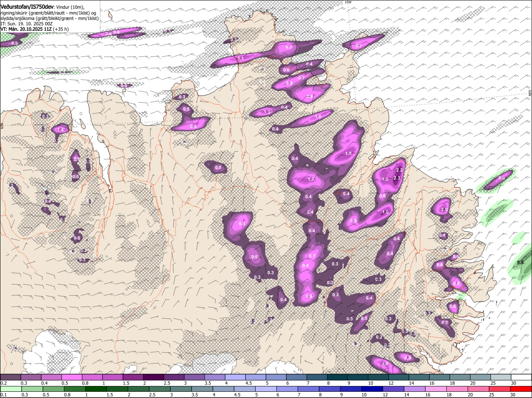Pick upper legend swatch between 0.5 and 0.8

coord(72,377)
